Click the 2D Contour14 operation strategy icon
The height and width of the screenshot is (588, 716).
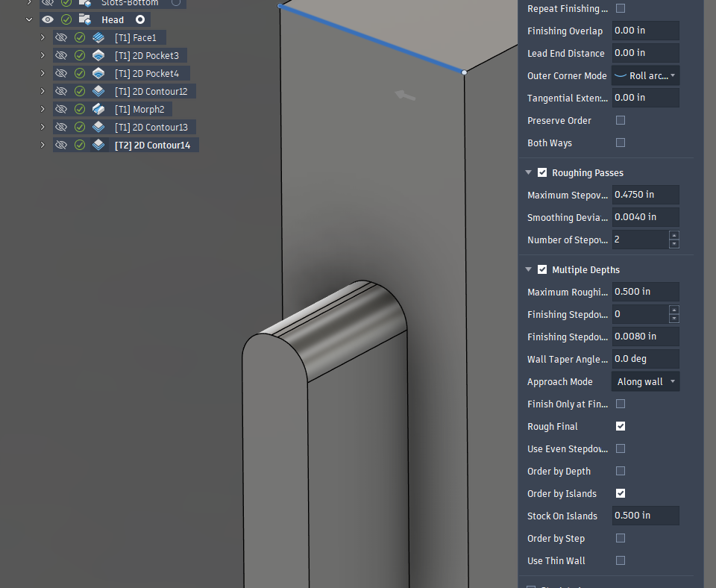click(98, 145)
